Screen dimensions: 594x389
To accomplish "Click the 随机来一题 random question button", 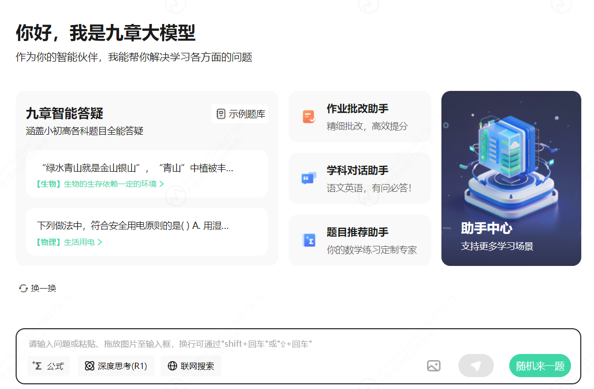I will coord(540,366).
